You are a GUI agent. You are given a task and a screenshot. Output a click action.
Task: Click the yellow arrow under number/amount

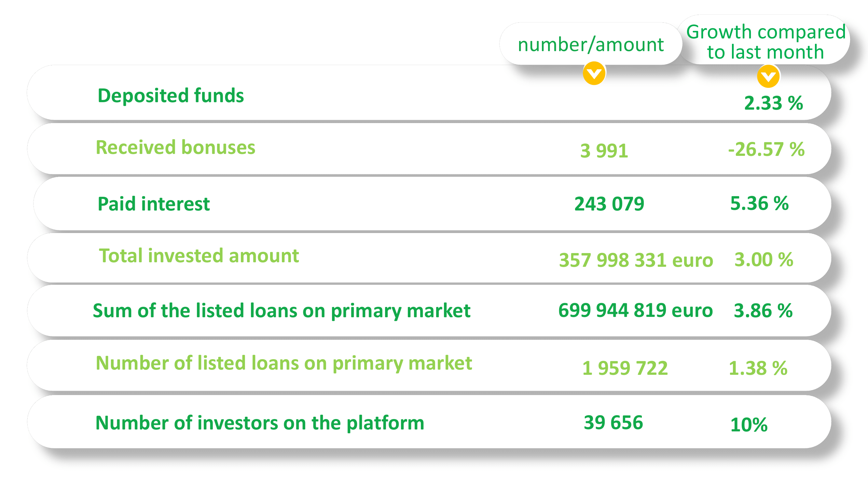(594, 74)
